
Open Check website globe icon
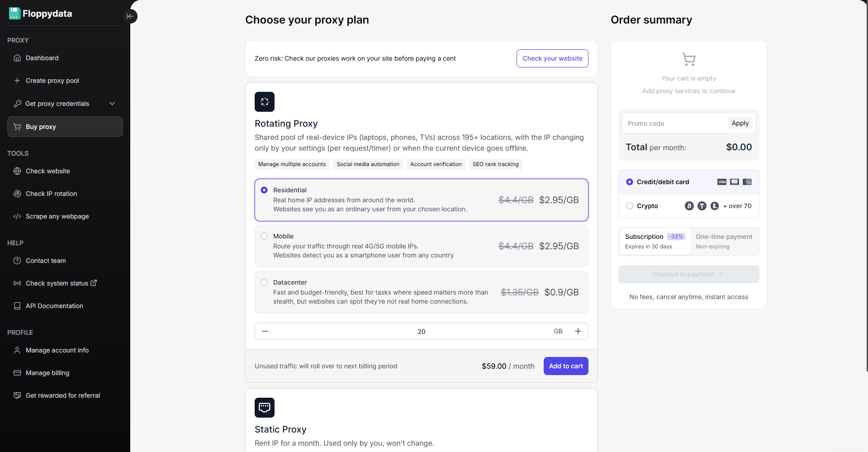click(x=17, y=171)
